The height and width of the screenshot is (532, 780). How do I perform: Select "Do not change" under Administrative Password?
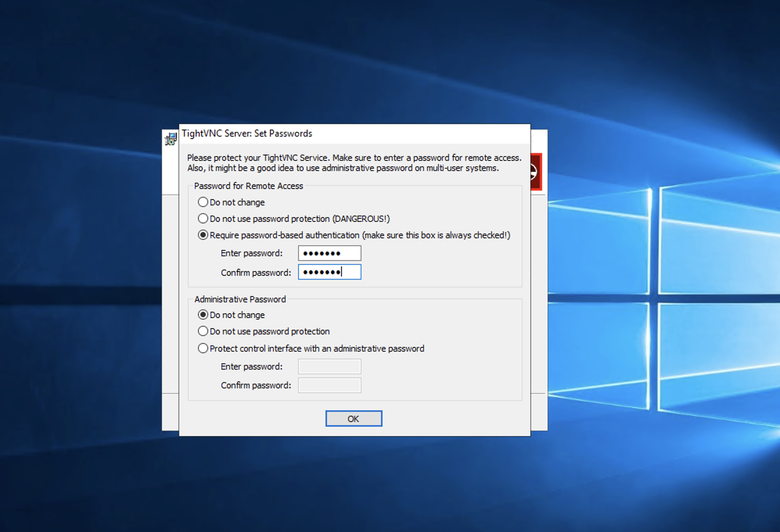[203, 315]
